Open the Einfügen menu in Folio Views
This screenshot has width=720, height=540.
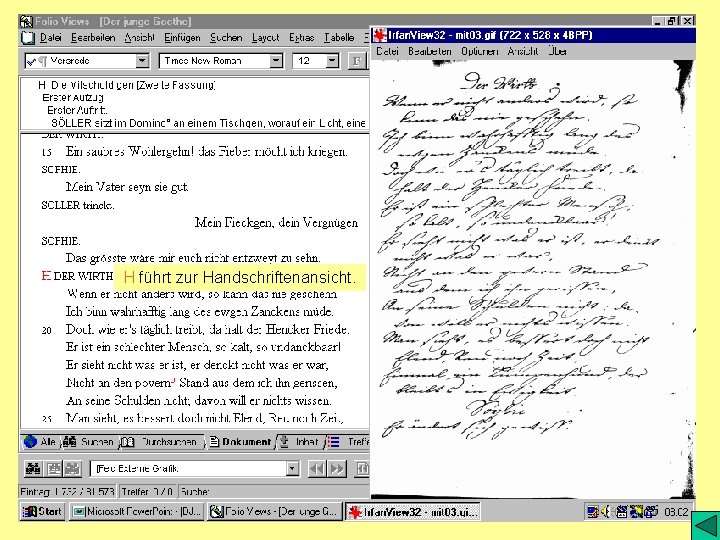[182, 38]
